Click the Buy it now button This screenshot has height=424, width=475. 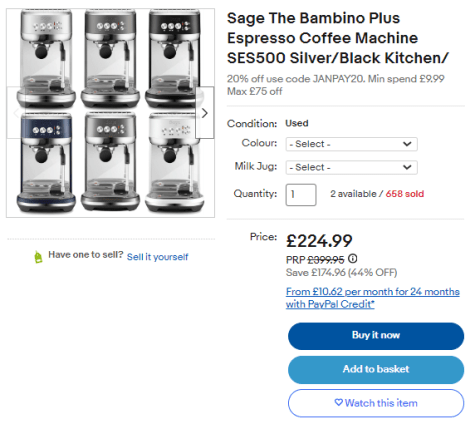click(376, 336)
